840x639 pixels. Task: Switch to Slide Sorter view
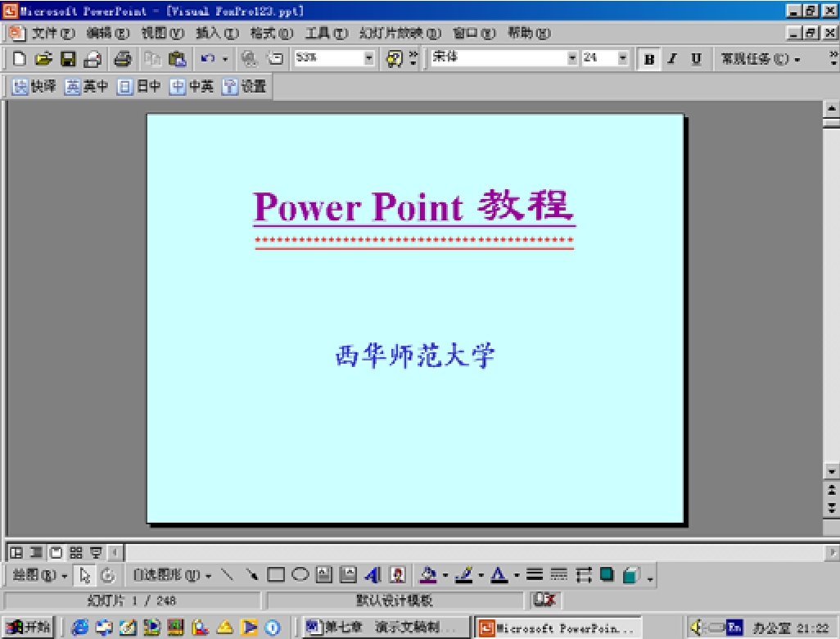[76, 552]
